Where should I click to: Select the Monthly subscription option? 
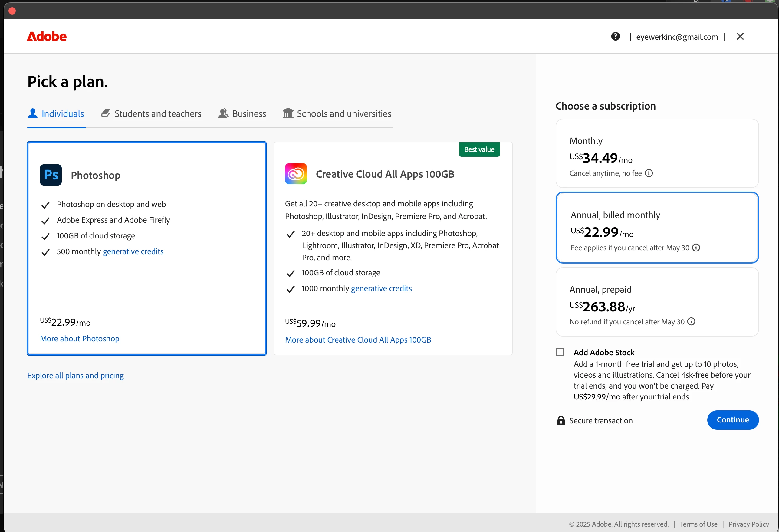(x=657, y=153)
